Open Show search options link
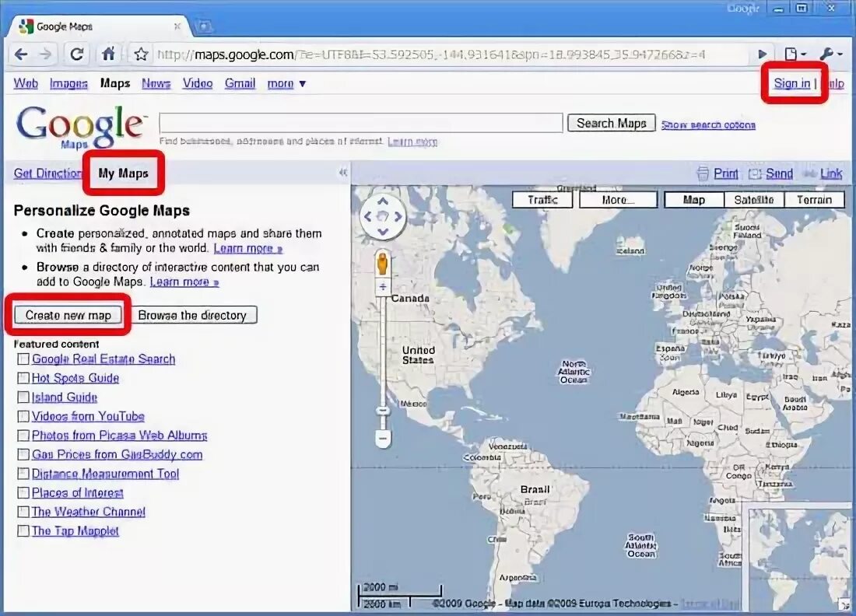856x616 pixels. point(709,125)
